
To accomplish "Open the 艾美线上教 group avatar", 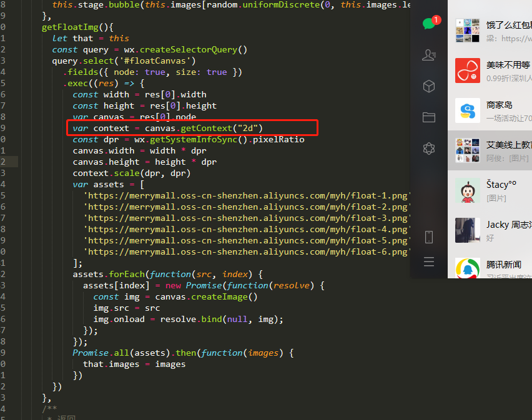I will [468, 150].
